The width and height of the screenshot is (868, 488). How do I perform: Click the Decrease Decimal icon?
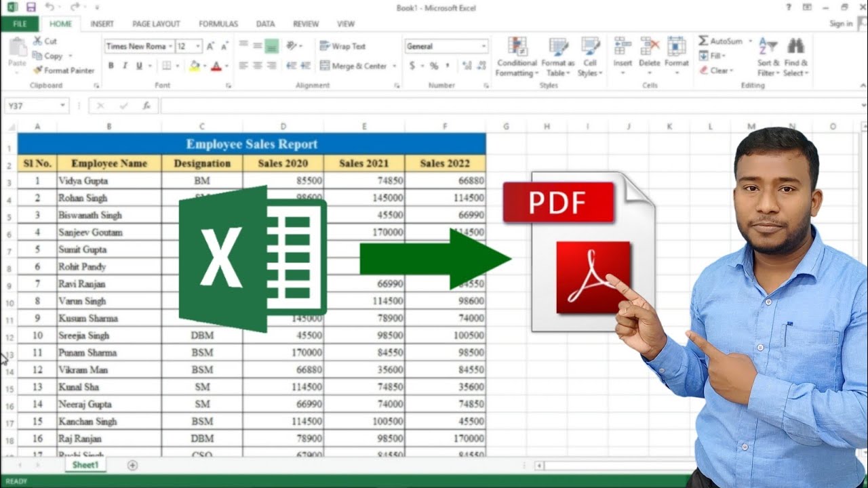click(482, 66)
